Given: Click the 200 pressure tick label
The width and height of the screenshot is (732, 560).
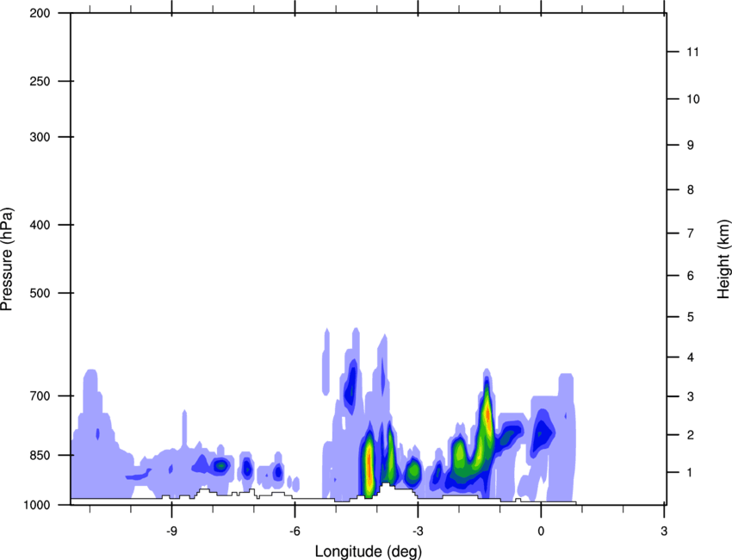Looking at the screenshot, I should click(40, 13).
